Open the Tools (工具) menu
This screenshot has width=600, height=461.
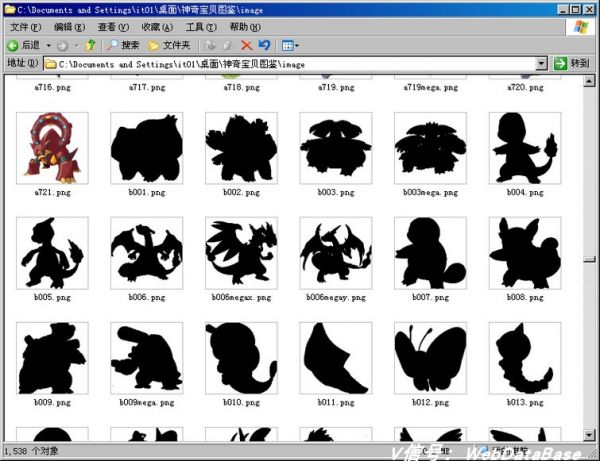pos(201,27)
